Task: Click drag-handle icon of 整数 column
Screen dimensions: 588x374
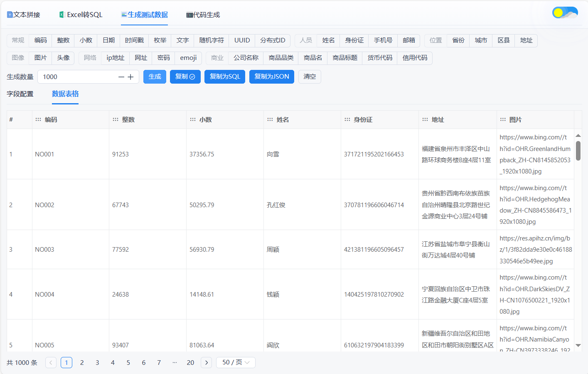Action: coord(116,119)
